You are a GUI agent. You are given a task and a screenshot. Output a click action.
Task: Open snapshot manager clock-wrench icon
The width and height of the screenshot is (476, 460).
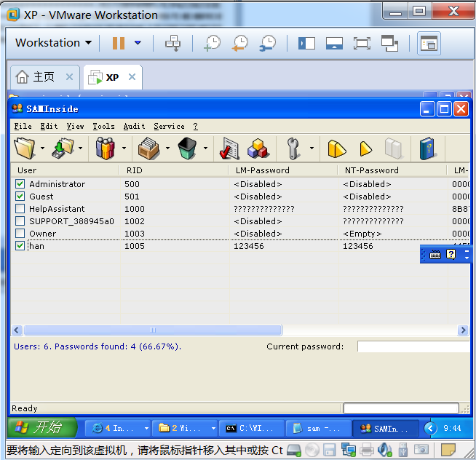[268, 43]
